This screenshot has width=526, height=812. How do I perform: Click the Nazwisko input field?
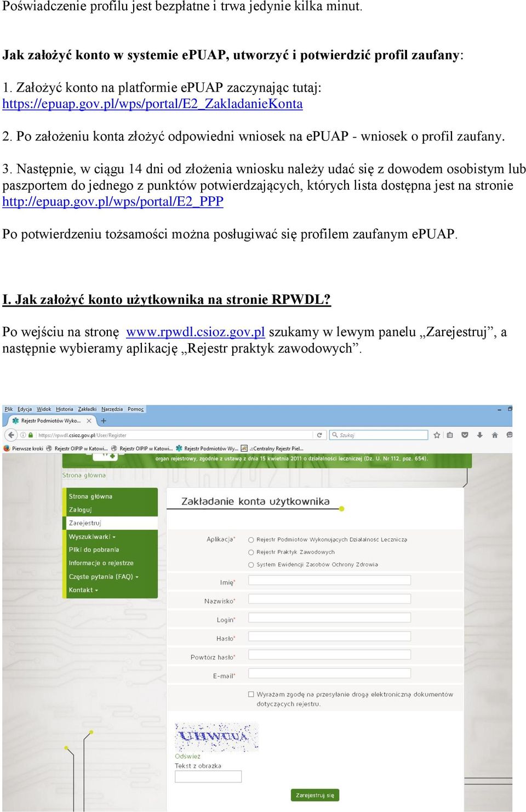tap(329, 599)
